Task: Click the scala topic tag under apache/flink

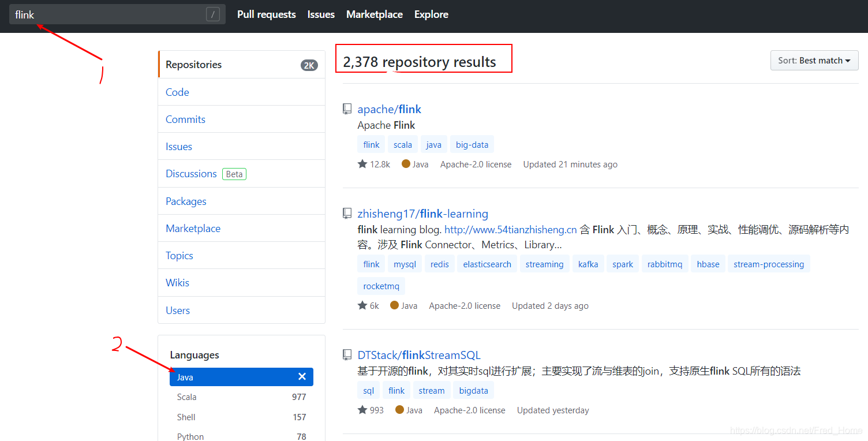Action: (x=403, y=144)
